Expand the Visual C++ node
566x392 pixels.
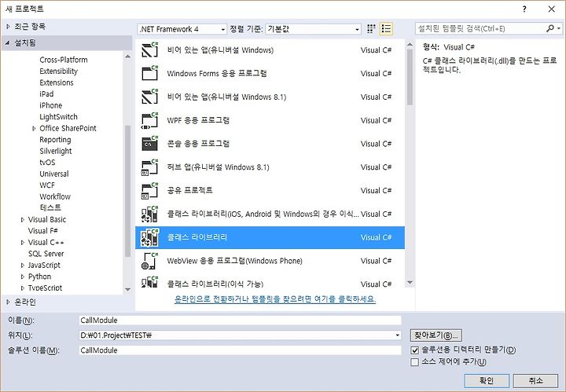point(22,243)
